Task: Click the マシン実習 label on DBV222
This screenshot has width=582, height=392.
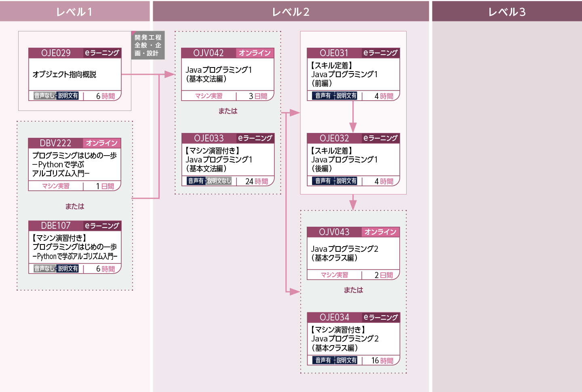Action: [56, 186]
